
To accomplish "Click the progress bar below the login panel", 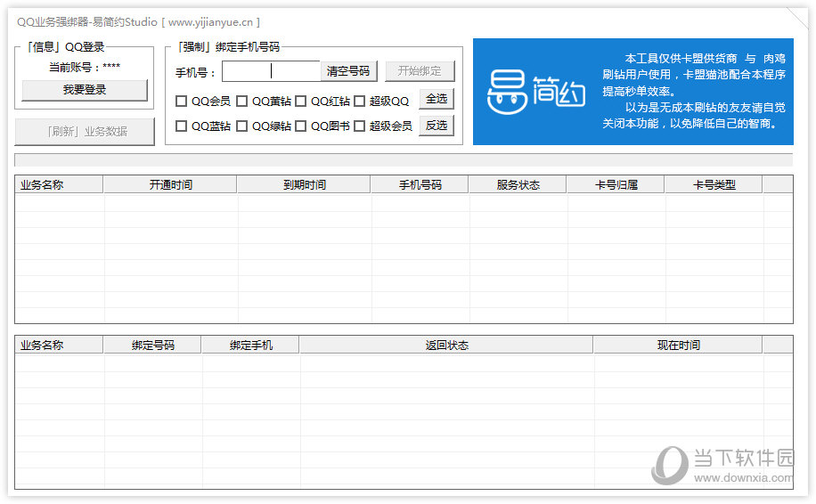I will coord(404,160).
